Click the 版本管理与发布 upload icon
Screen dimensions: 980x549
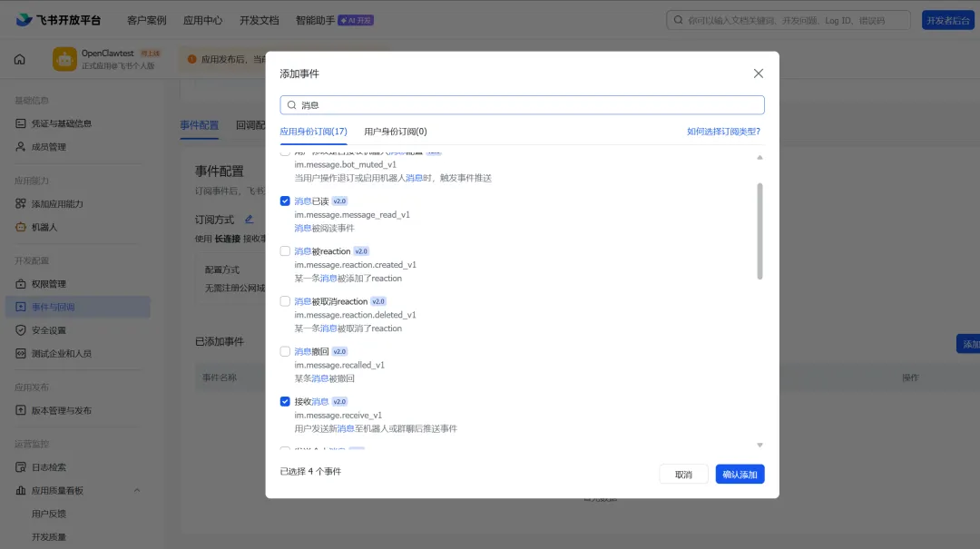coord(21,411)
